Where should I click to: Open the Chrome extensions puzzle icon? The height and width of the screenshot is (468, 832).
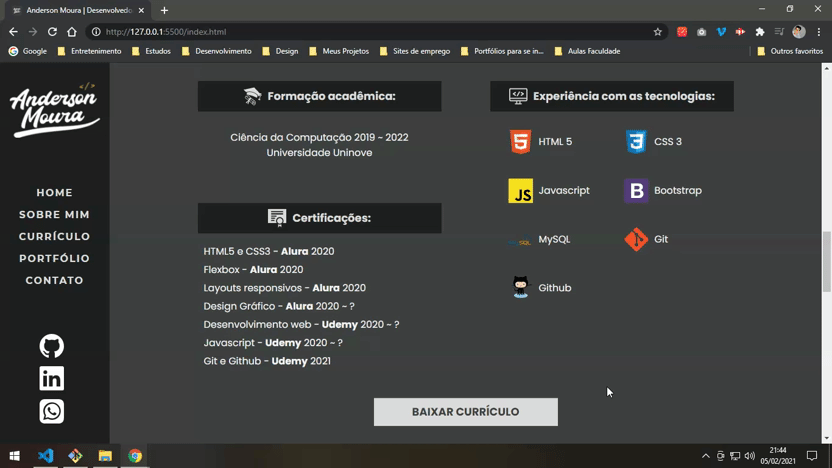[760, 32]
